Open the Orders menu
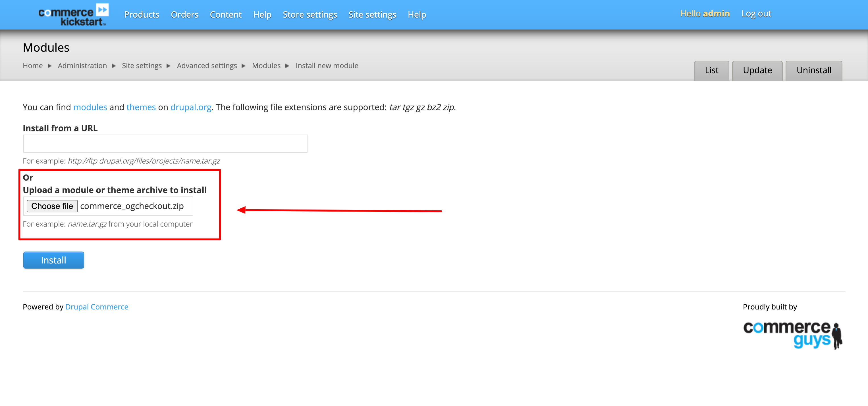Image resolution: width=868 pixels, height=406 pixels. coord(184,14)
